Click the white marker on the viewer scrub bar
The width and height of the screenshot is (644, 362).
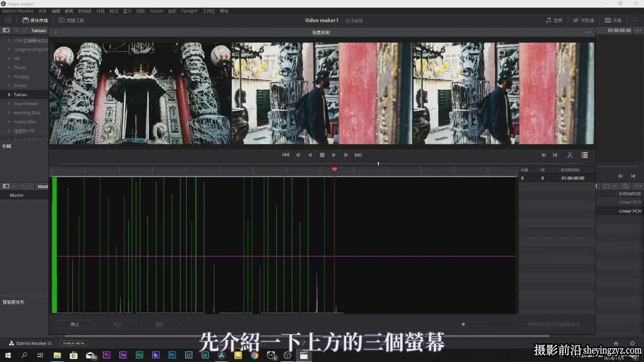point(378,163)
